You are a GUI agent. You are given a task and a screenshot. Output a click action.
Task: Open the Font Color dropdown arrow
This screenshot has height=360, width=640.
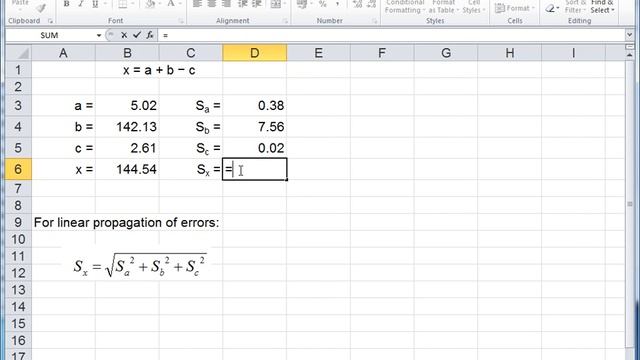click(x=180, y=4)
